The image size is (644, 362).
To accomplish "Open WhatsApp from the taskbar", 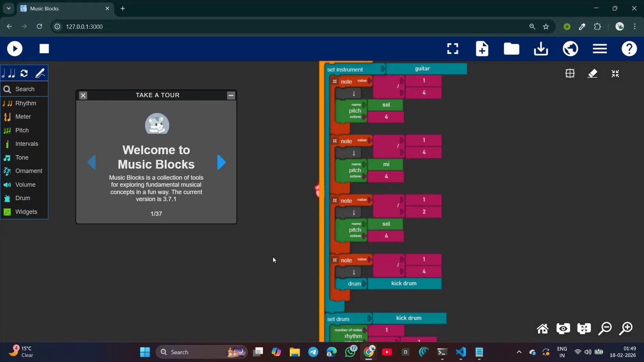I will (350, 352).
